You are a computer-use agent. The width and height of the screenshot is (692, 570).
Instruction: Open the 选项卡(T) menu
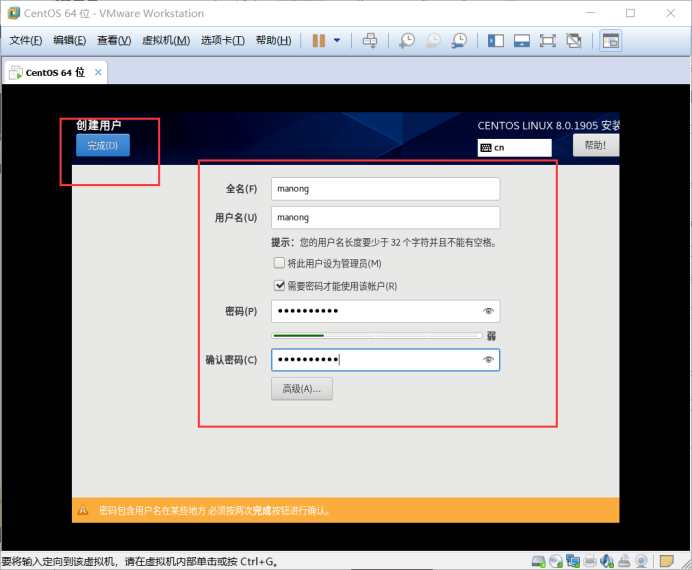[223, 41]
